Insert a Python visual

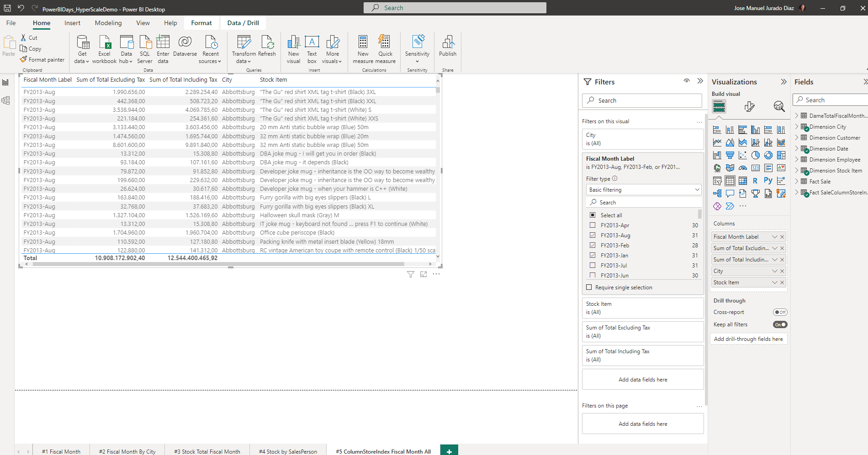coord(768,181)
